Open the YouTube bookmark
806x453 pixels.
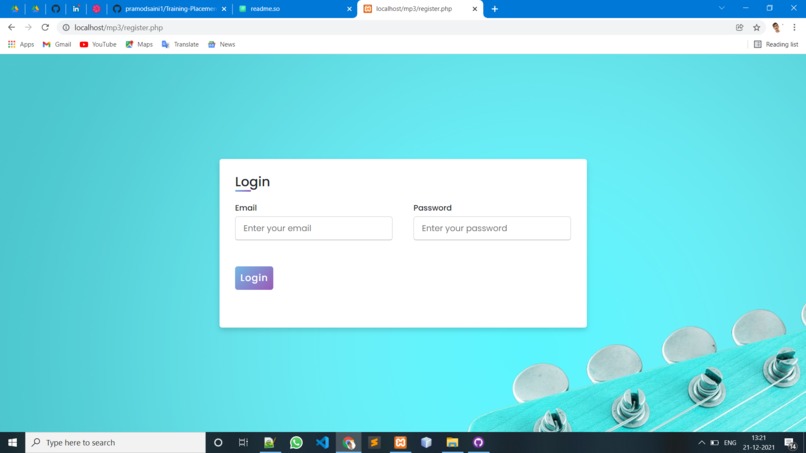pos(98,45)
